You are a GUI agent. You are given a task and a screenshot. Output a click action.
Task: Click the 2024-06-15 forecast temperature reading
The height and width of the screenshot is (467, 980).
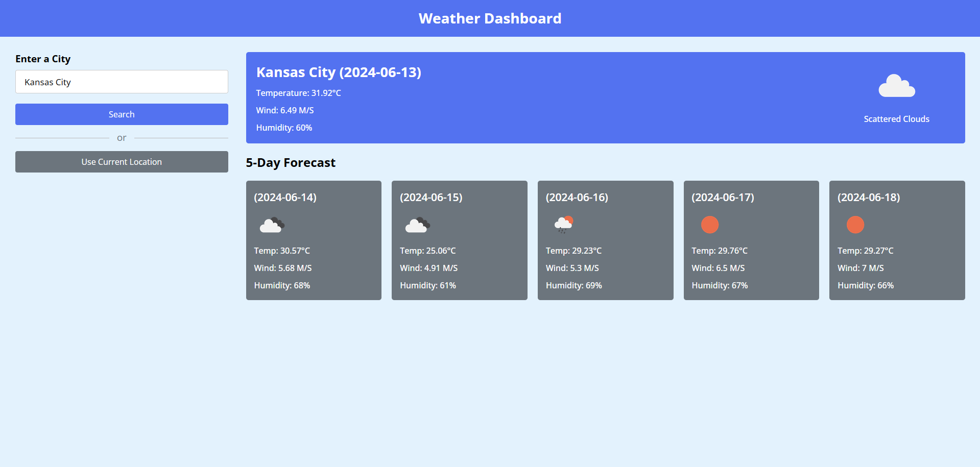click(x=427, y=251)
